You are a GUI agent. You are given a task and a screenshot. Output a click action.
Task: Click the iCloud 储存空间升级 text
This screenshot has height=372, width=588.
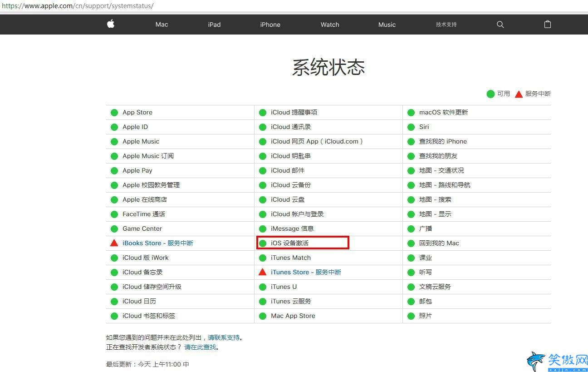152,287
